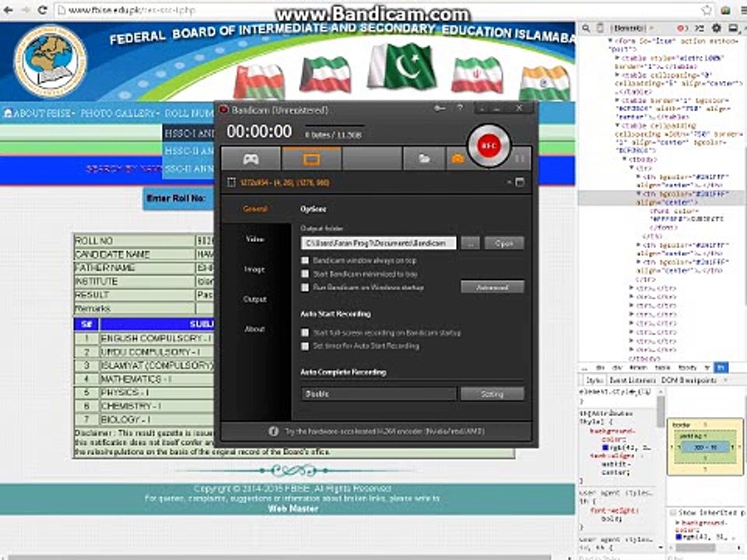Reload the page with the browser refresh icon

tap(42, 10)
